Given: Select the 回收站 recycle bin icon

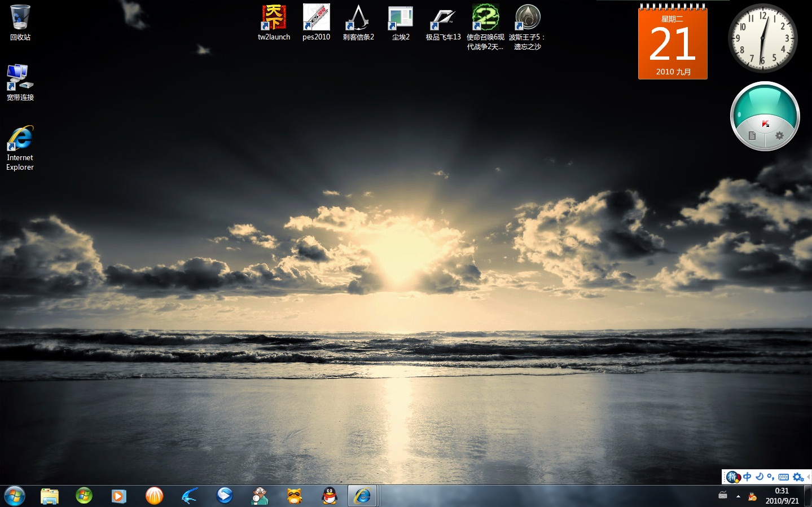Looking at the screenshot, I should (20, 23).
